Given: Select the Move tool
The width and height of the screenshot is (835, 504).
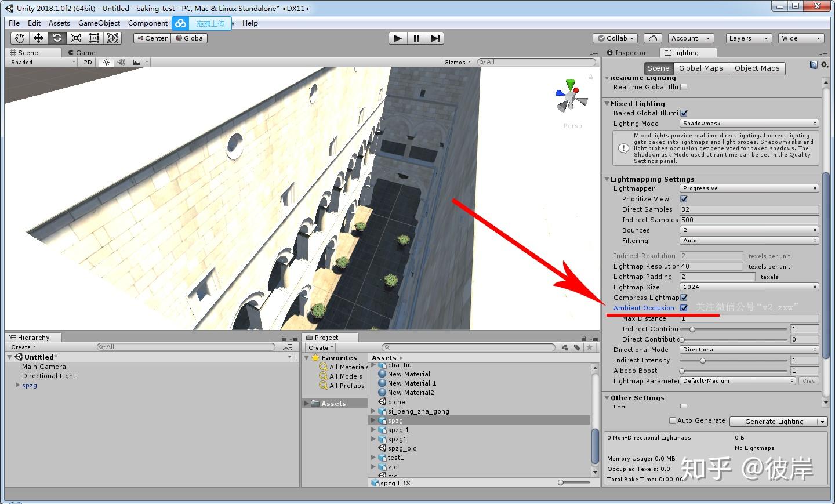Looking at the screenshot, I should [x=38, y=38].
